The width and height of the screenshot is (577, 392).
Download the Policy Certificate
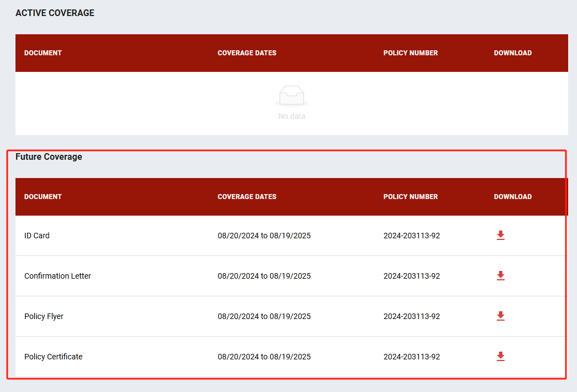(500, 357)
